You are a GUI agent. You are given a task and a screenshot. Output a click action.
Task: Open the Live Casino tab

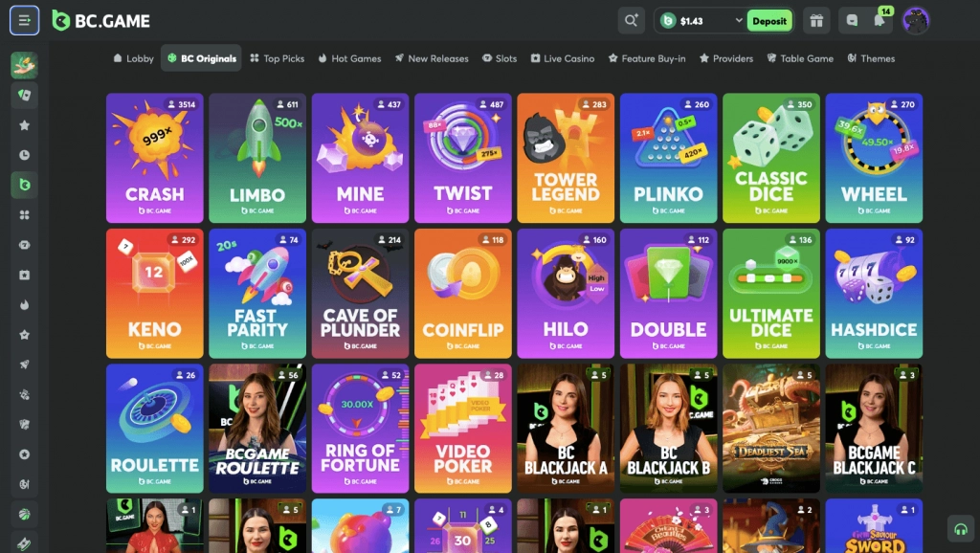[563, 58]
